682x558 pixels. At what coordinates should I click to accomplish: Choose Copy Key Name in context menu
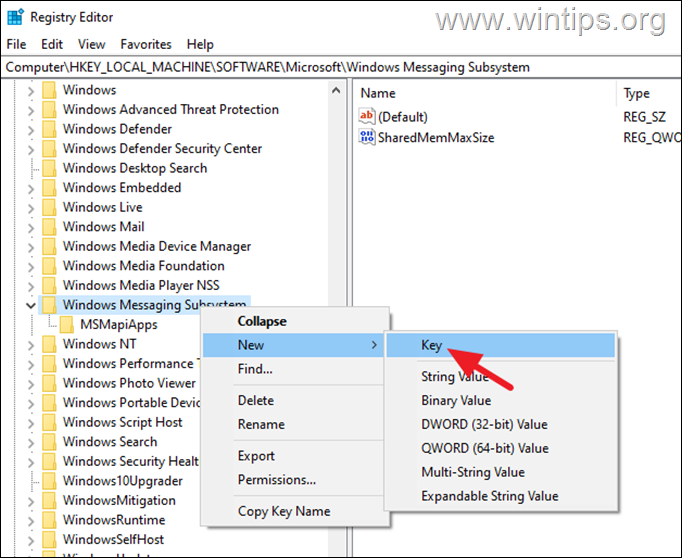[293, 511]
